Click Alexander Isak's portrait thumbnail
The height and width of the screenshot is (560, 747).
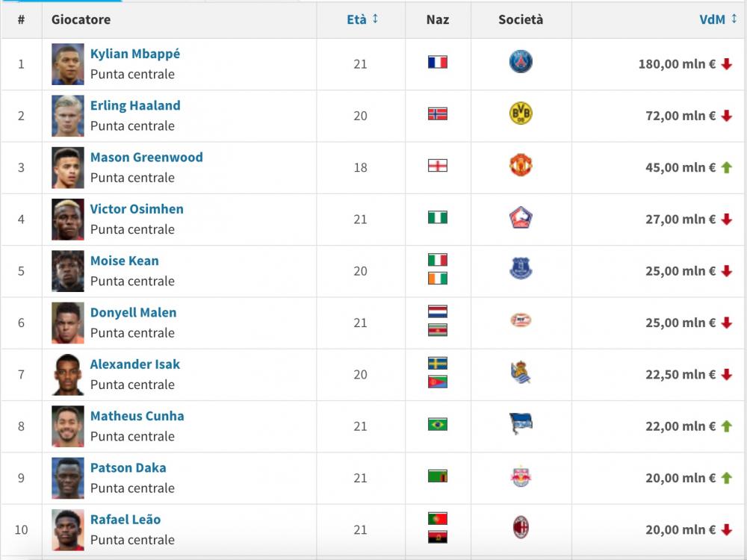click(x=68, y=375)
